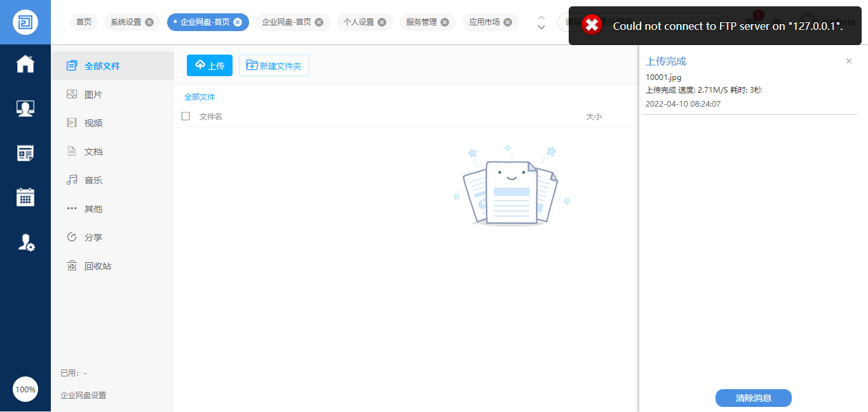This screenshot has width=868, height=412.
Task: Switch to the inactive gray 企业网盘-首页 tab
Action: (x=287, y=22)
